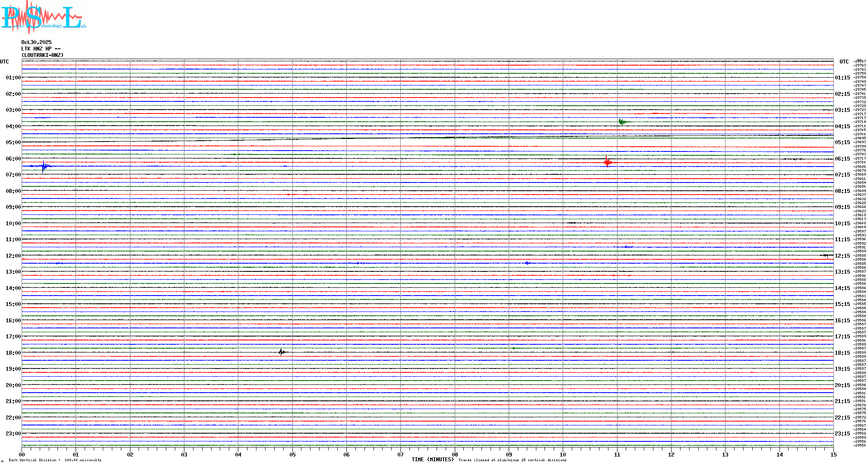Click the LOUTRAKI-HNZ station name
The image size is (868, 466).
[x=42, y=55]
